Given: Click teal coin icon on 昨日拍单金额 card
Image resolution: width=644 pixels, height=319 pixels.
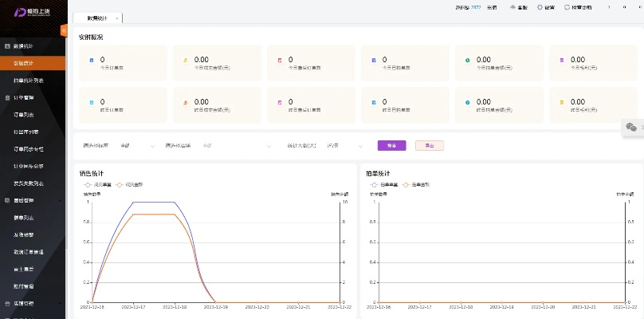Looking at the screenshot, I should coord(467,102).
